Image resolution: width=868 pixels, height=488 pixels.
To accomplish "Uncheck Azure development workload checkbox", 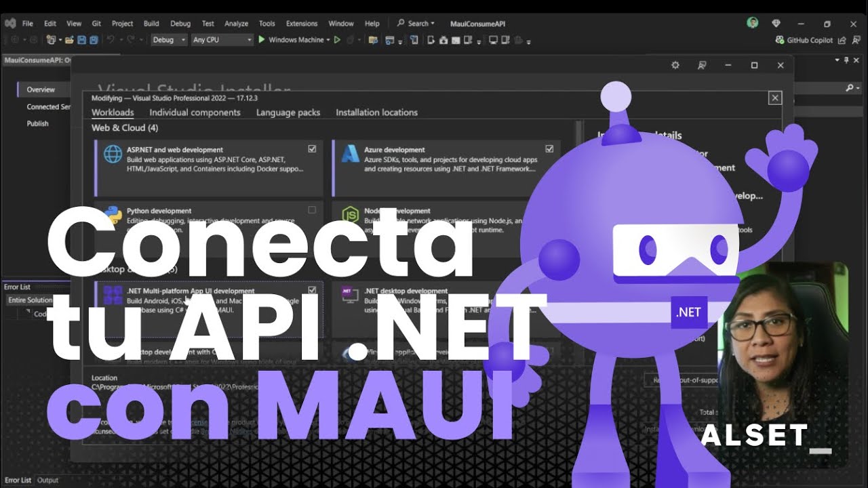I will [549, 148].
